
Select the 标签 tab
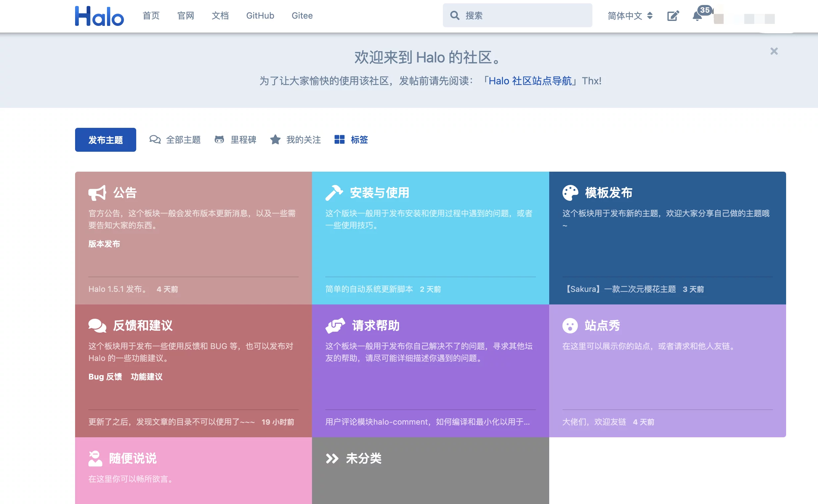click(x=351, y=140)
